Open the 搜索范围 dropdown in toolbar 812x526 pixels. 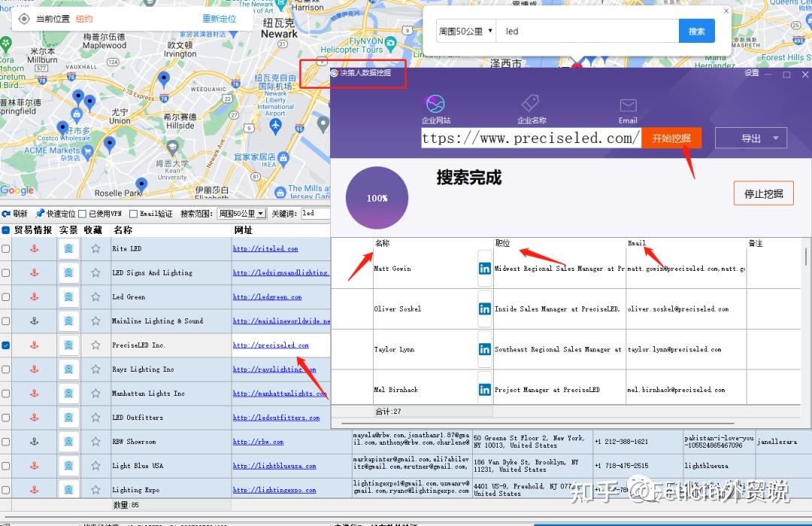[x=241, y=214]
